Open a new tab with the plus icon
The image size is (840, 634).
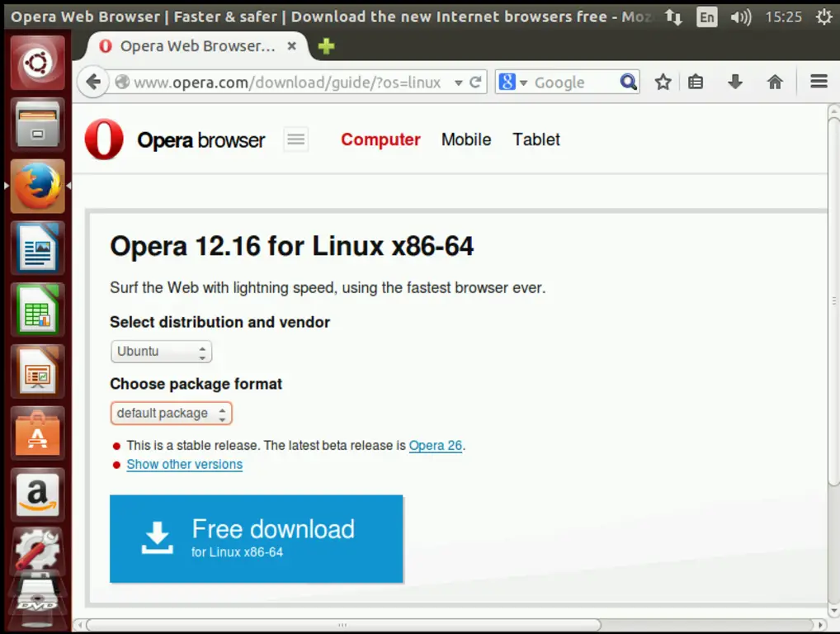click(326, 46)
